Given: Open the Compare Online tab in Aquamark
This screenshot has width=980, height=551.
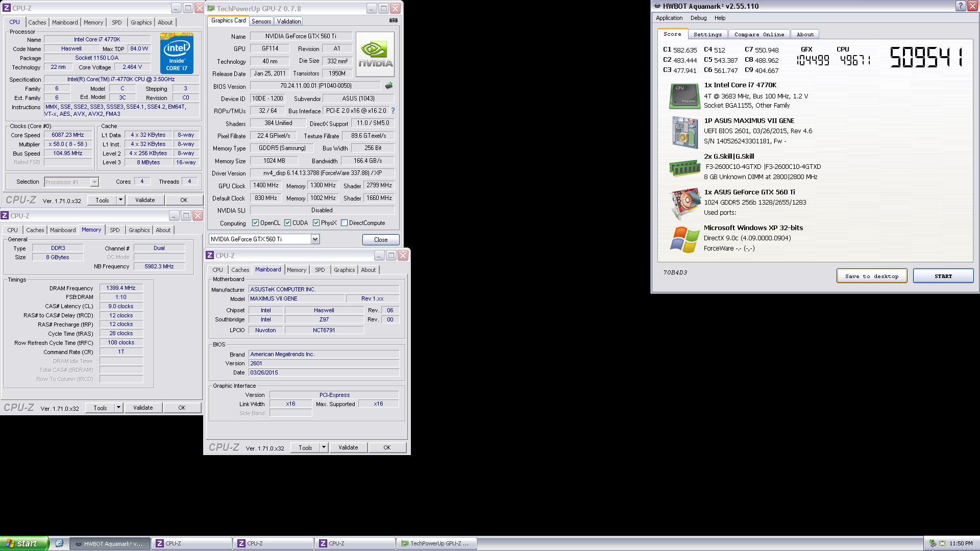Looking at the screenshot, I should point(759,35).
